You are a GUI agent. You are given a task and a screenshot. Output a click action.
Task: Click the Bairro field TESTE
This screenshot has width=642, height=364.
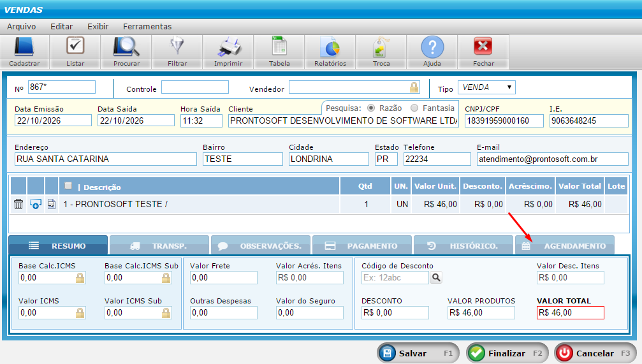(x=242, y=159)
